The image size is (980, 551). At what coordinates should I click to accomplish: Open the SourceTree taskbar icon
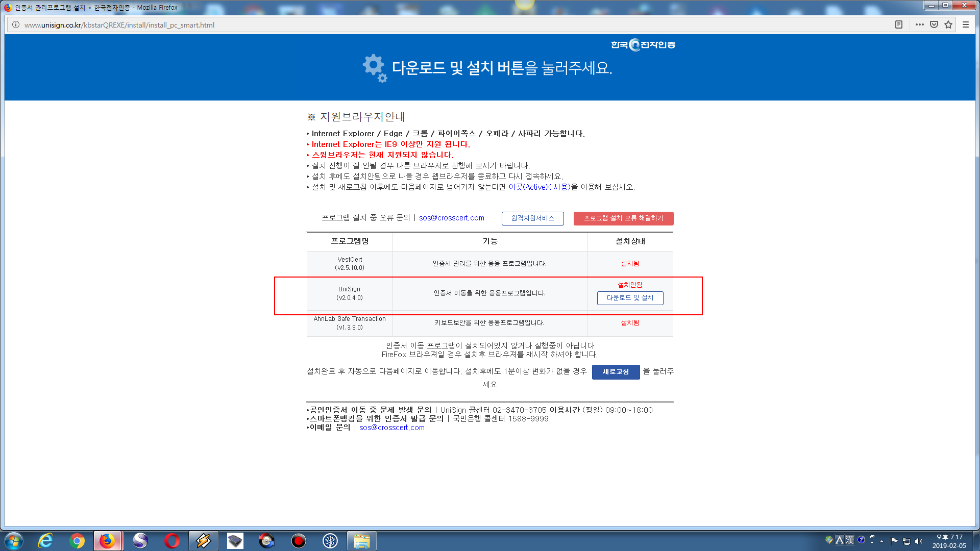(330, 541)
